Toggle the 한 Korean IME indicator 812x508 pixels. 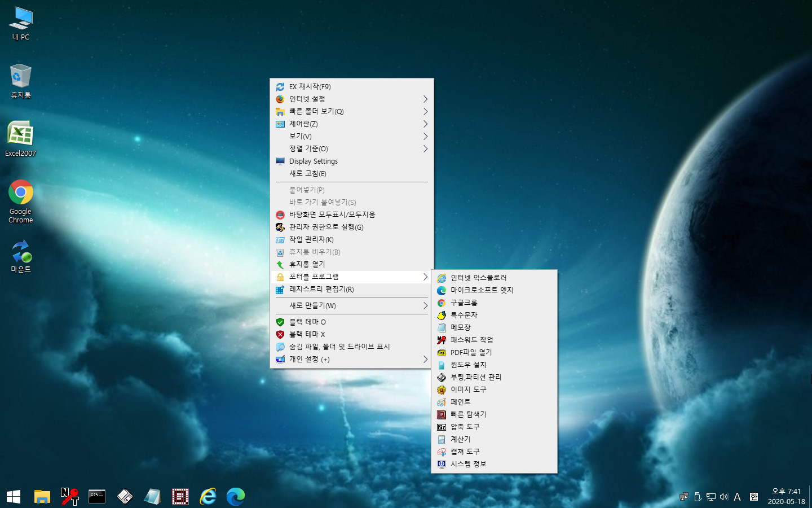coord(754,497)
